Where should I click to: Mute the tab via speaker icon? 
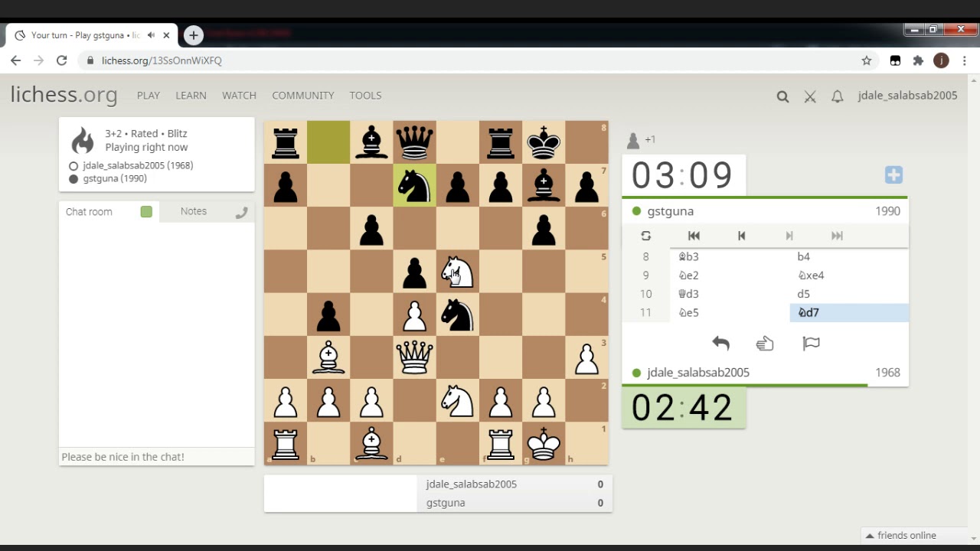(151, 35)
